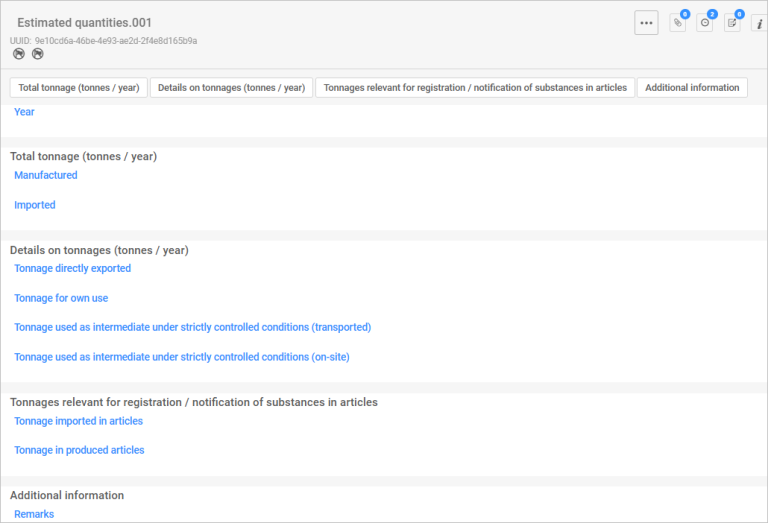Click the 'Details on tonnages' section heading
This screenshot has width=768, height=523.
click(99, 250)
